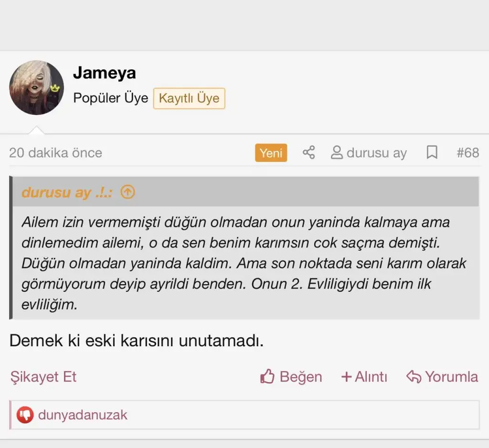Expand the quoted message text block
Screen dimensions: 489x448
[244, 263]
